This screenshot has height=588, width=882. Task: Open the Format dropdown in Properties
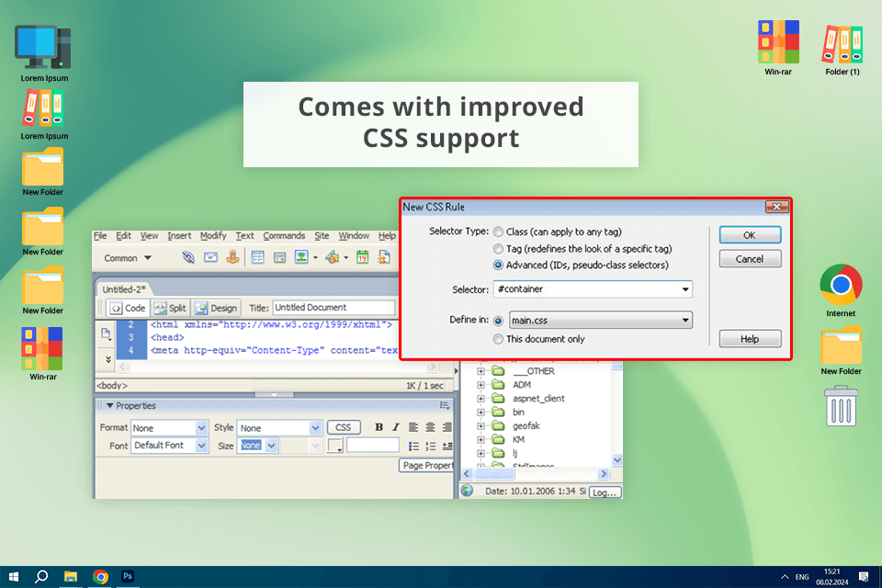201,428
